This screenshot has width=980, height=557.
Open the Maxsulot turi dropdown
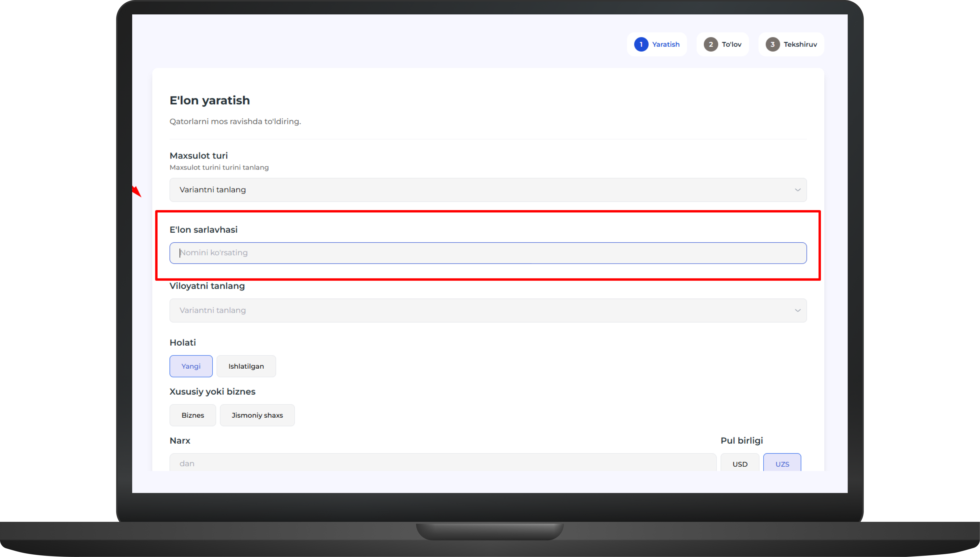pos(488,190)
